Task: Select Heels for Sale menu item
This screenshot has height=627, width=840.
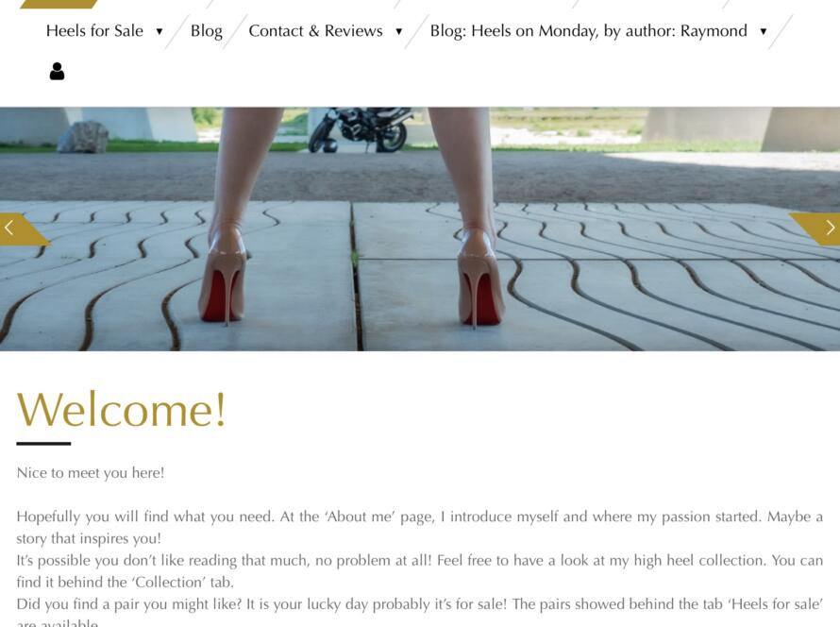Action: click(94, 31)
